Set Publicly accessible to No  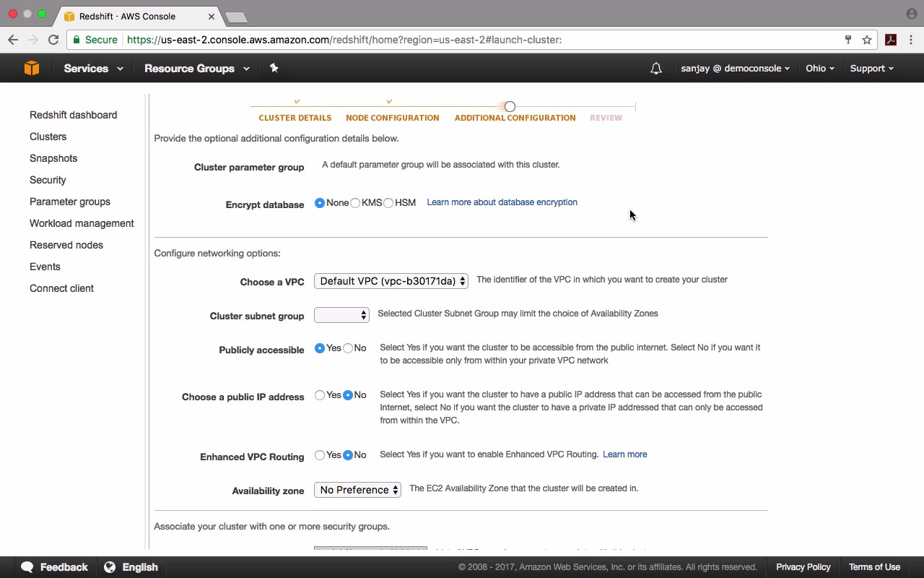[348, 348]
